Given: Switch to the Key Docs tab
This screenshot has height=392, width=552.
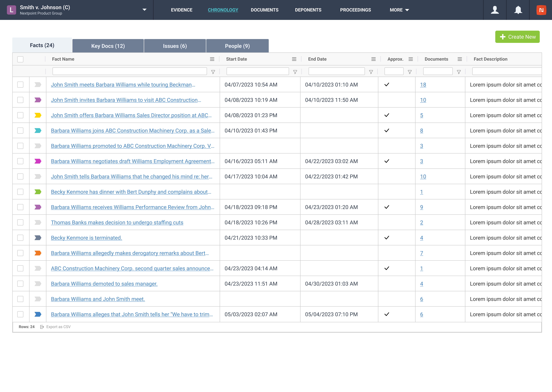Looking at the screenshot, I should [x=108, y=46].
